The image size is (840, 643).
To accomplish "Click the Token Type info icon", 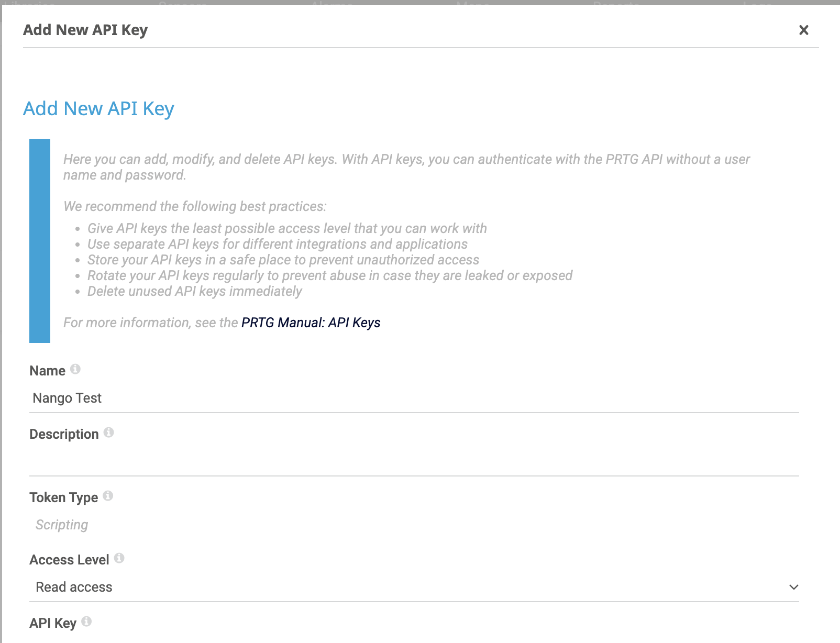I will point(108,496).
